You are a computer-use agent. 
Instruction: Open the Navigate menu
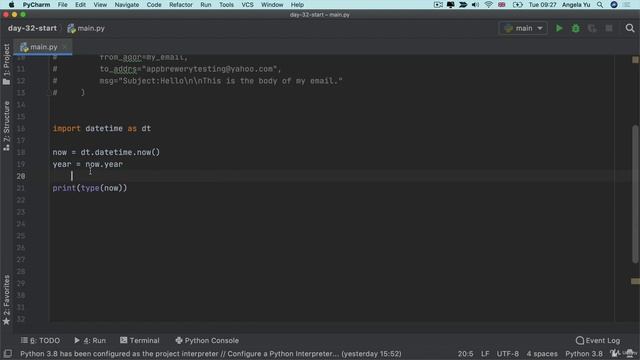point(127,5)
